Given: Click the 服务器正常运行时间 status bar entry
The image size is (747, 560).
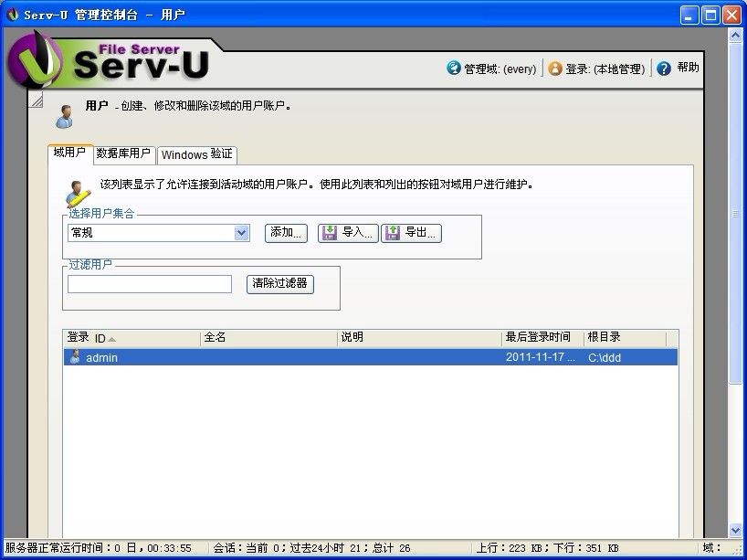Looking at the screenshot, I should click(x=98, y=548).
